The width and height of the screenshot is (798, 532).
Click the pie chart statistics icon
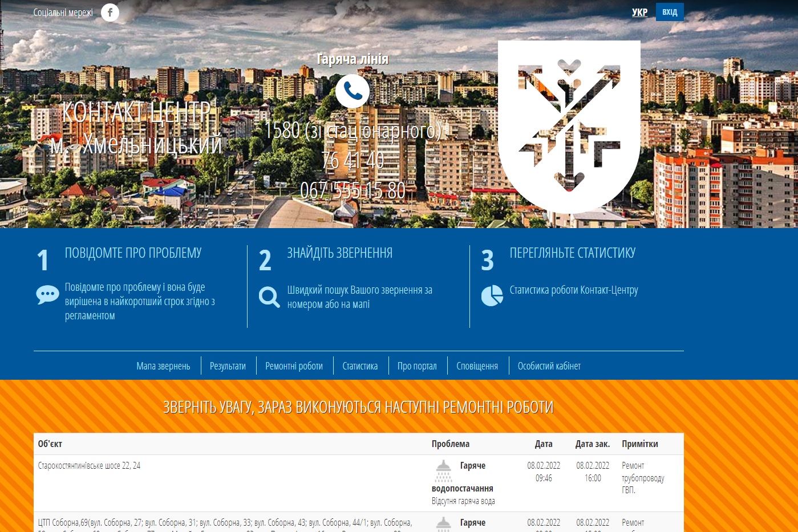click(492, 296)
